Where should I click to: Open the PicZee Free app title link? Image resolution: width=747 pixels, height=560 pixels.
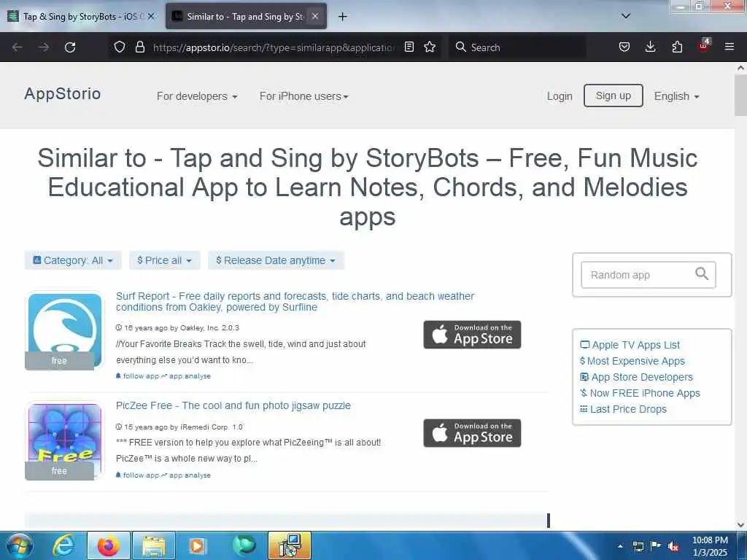point(233,405)
